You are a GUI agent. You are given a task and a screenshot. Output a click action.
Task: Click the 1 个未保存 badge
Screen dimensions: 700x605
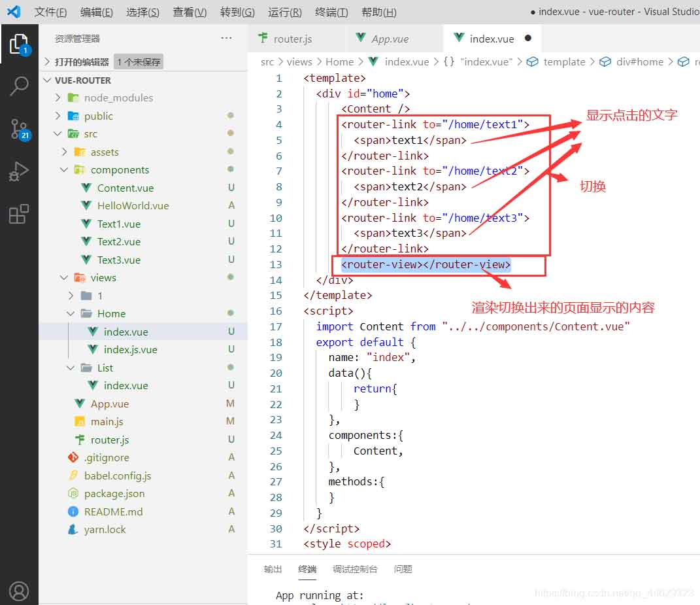pyautogui.click(x=139, y=61)
